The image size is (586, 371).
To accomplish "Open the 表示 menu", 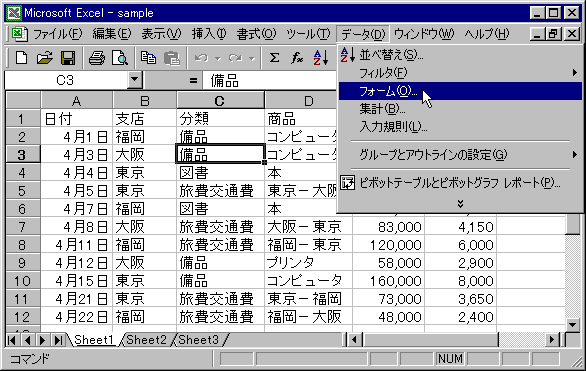I will (161, 34).
